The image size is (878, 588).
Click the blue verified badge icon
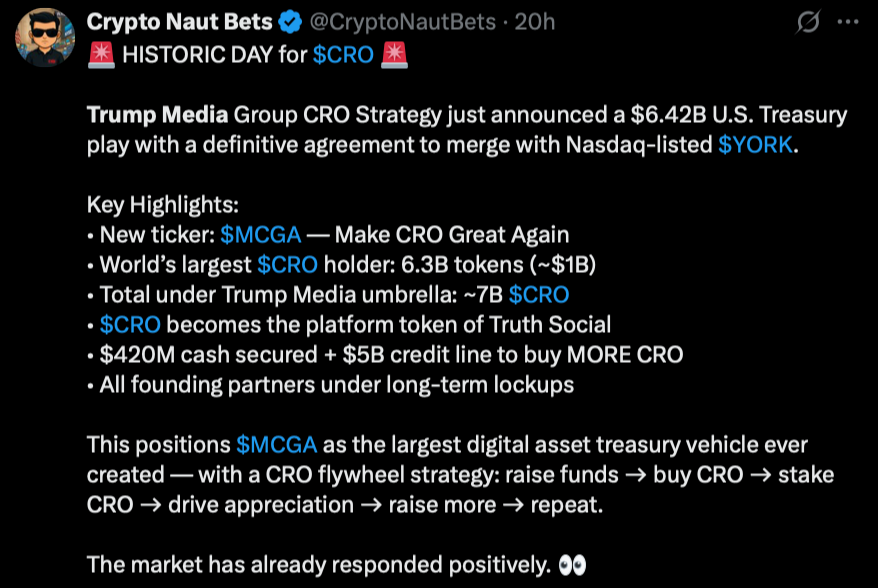pyautogui.click(x=290, y=22)
